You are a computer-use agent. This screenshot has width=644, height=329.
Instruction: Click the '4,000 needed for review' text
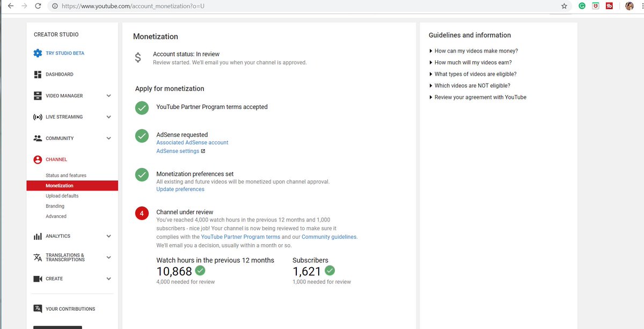[186, 282]
